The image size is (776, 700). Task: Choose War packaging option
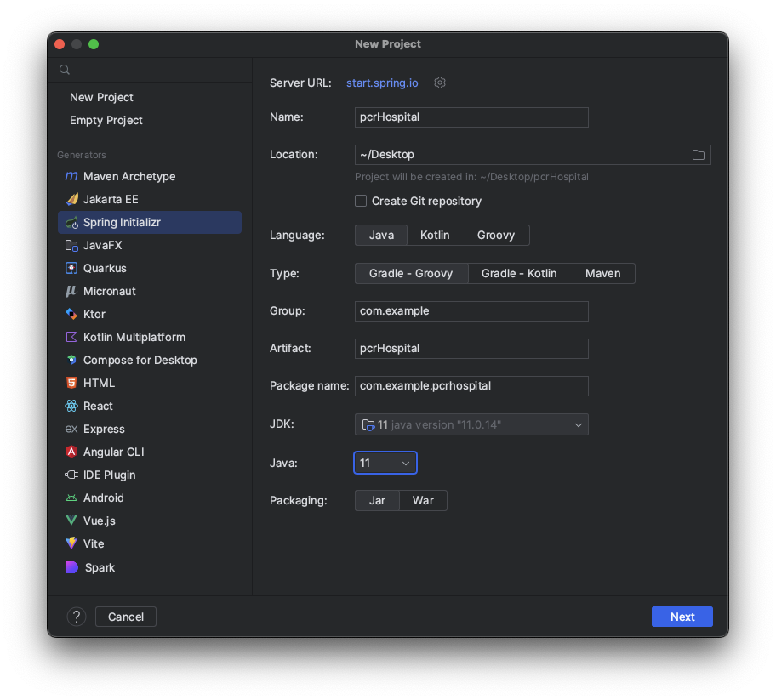click(423, 500)
